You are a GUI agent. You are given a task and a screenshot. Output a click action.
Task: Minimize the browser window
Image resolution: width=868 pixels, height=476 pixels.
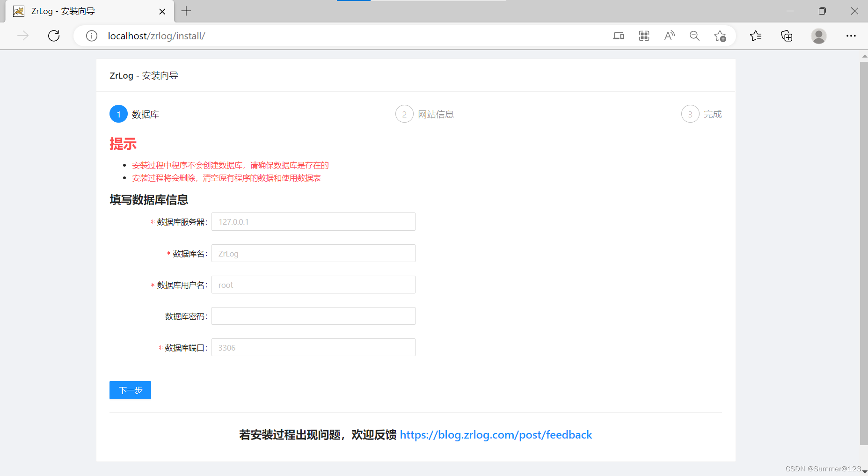[x=790, y=11]
